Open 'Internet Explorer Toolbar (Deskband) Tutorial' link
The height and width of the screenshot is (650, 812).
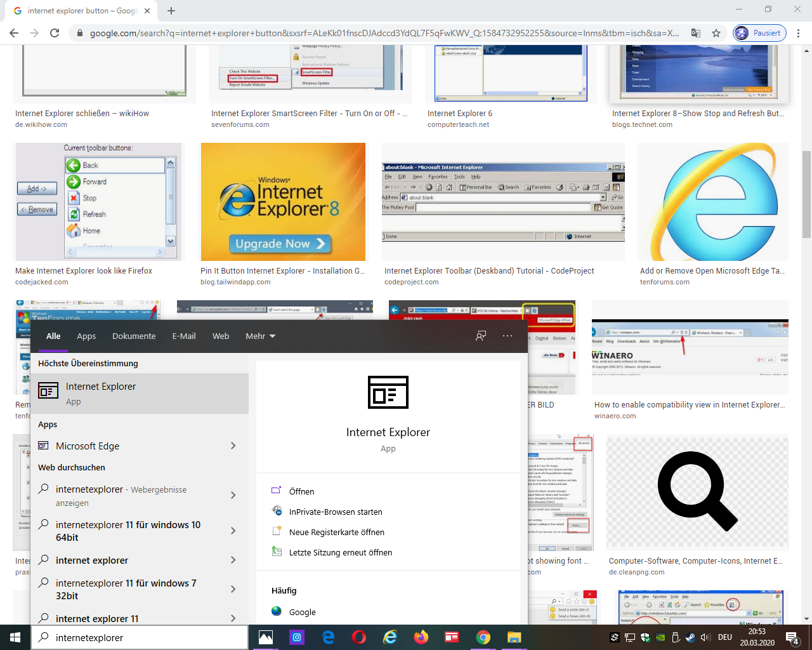[489, 270]
